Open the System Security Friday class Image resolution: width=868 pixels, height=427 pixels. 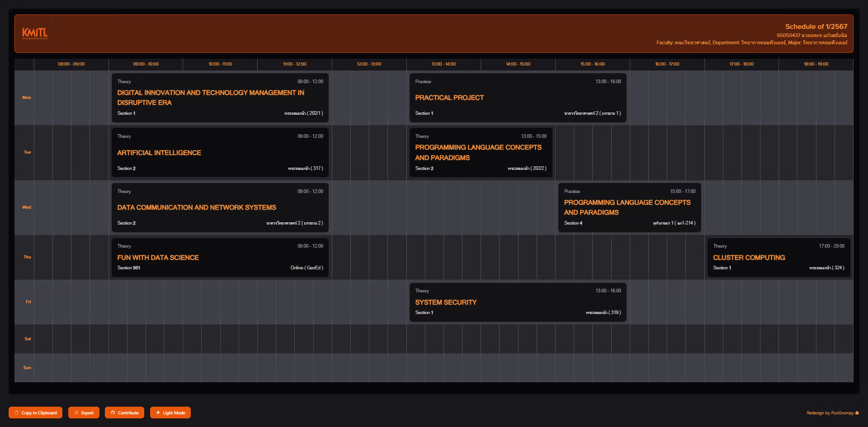click(518, 302)
